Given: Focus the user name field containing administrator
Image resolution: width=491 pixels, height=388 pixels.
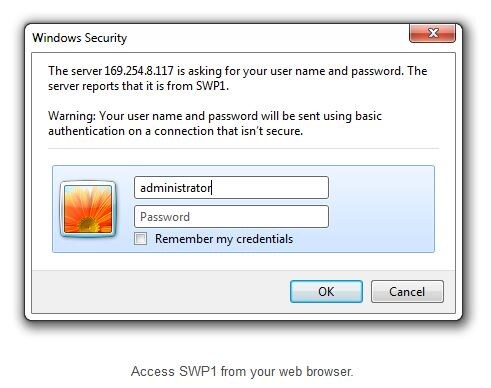Looking at the screenshot, I should 231,188.
